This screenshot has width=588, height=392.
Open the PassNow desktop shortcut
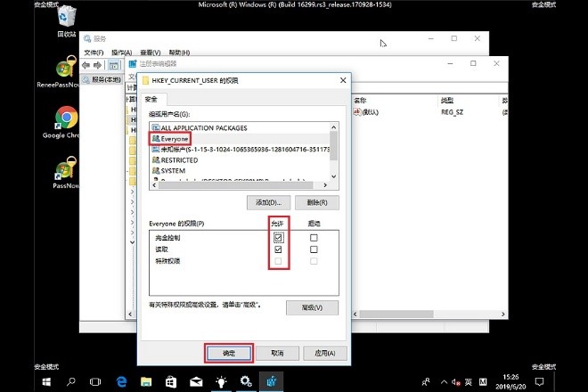(x=66, y=173)
